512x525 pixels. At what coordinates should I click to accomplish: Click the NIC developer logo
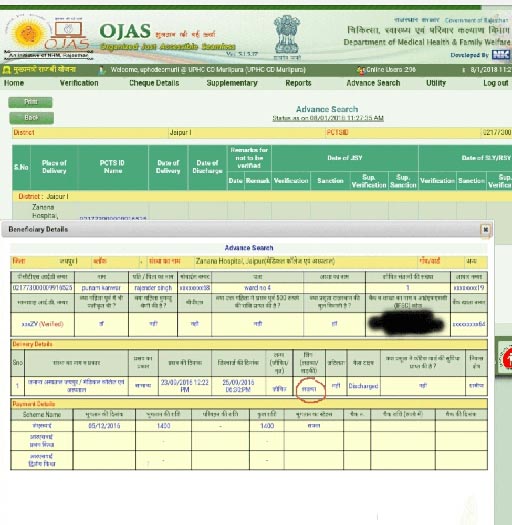pyautogui.click(x=500, y=55)
